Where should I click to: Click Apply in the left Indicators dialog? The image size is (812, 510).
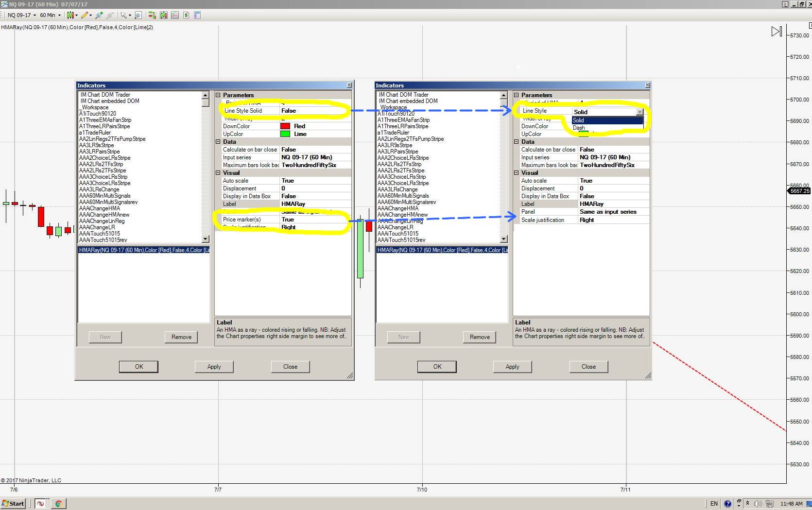tap(214, 367)
